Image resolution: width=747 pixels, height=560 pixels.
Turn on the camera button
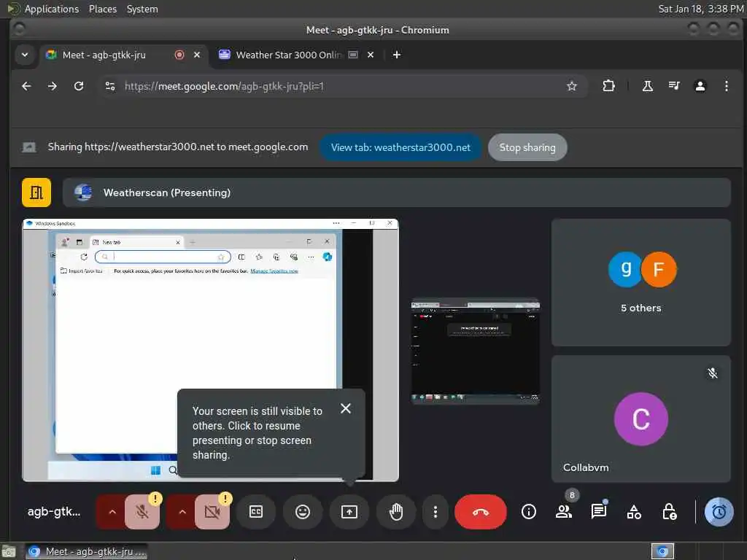pyautogui.click(x=212, y=512)
